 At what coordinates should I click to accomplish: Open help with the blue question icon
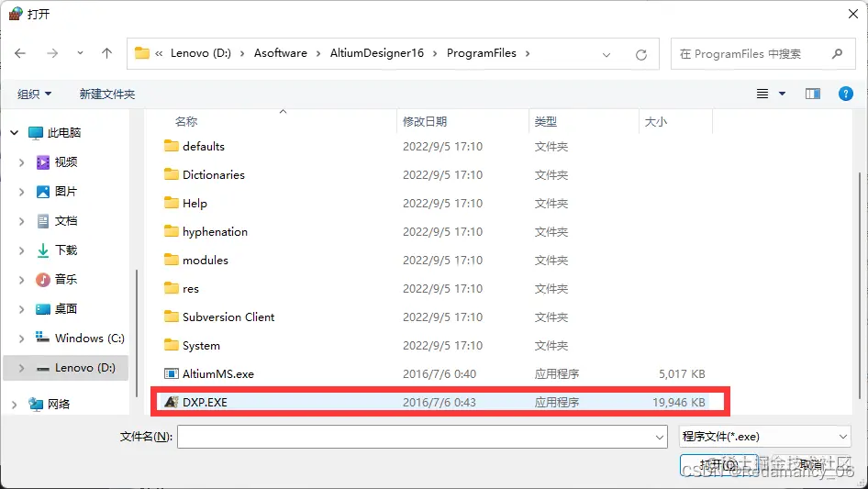(x=845, y=94)
